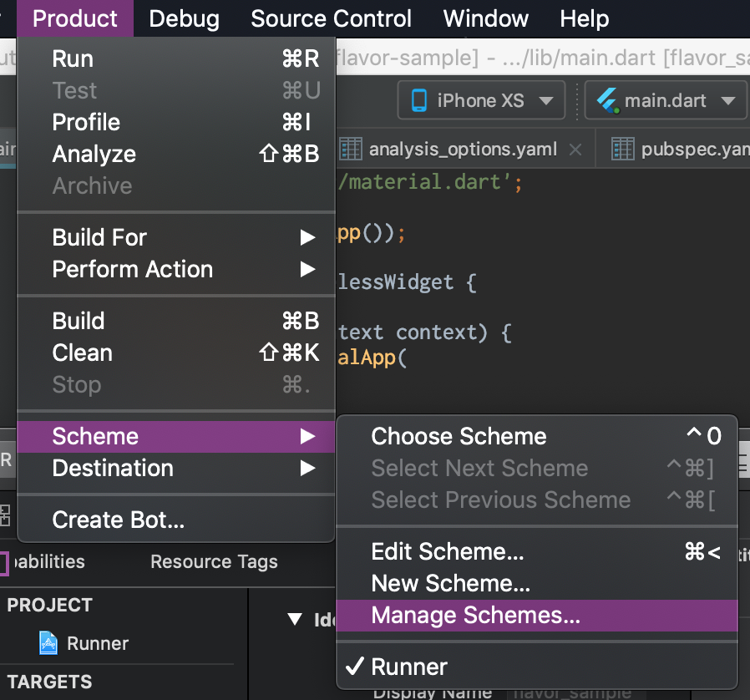Select Edit Scheme… menu item
The image size is (750, 700).
tap(448, 551)
